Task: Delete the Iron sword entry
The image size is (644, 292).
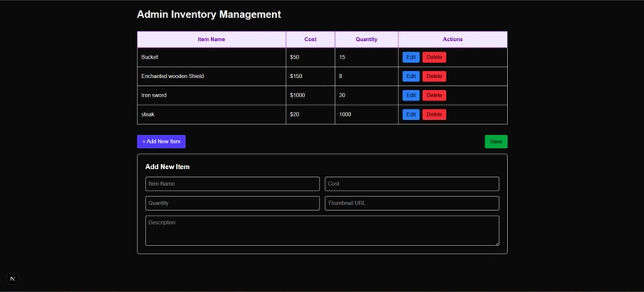Action: [434, 95]
